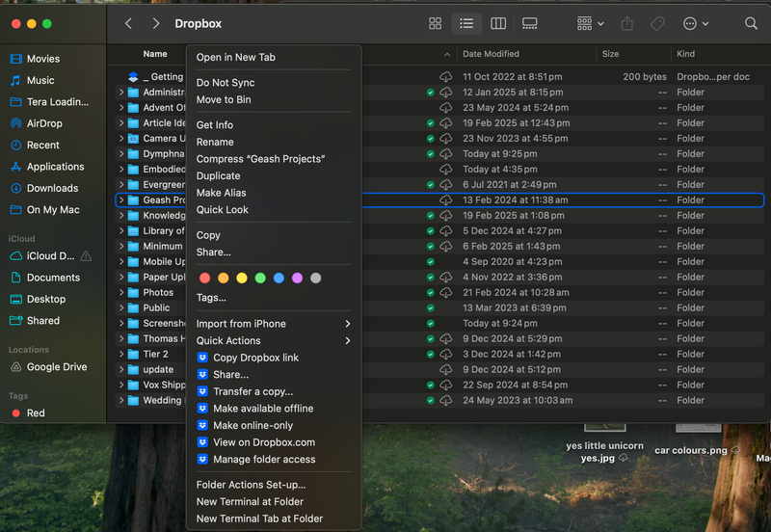This screenshot has width=771, height=532.
Task: Open the Finder search magnifier
Action: [x=751, y=23]
